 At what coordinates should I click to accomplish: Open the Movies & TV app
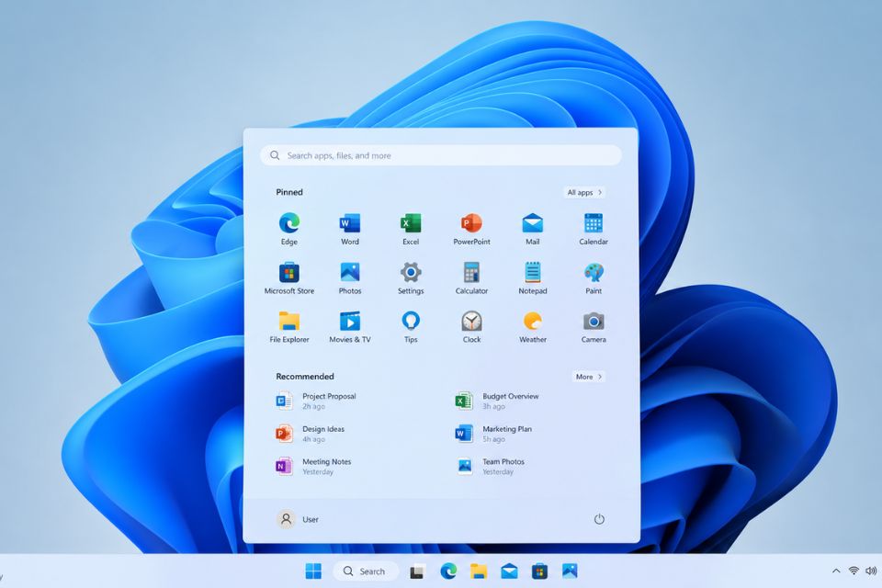click(350, 327)
